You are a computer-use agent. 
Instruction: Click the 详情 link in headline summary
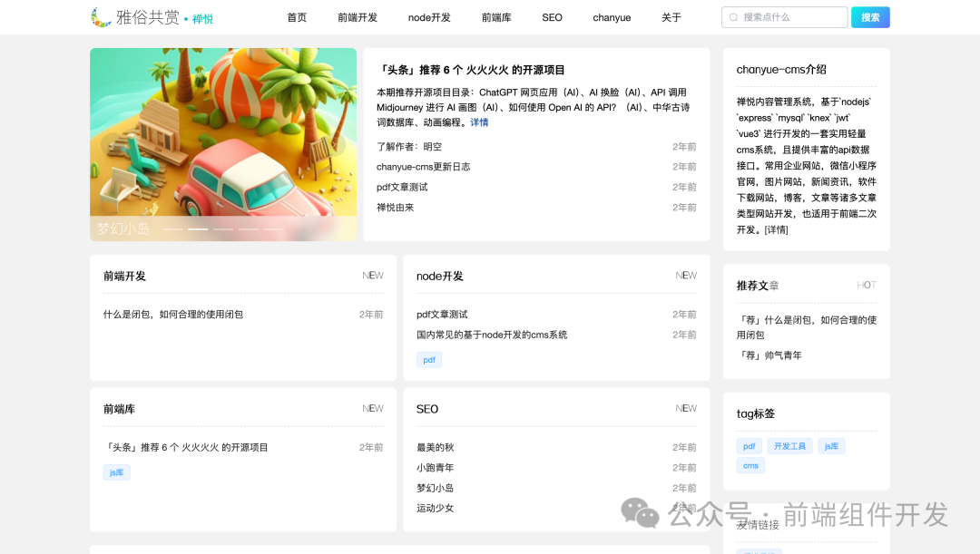tap(479, 122)
